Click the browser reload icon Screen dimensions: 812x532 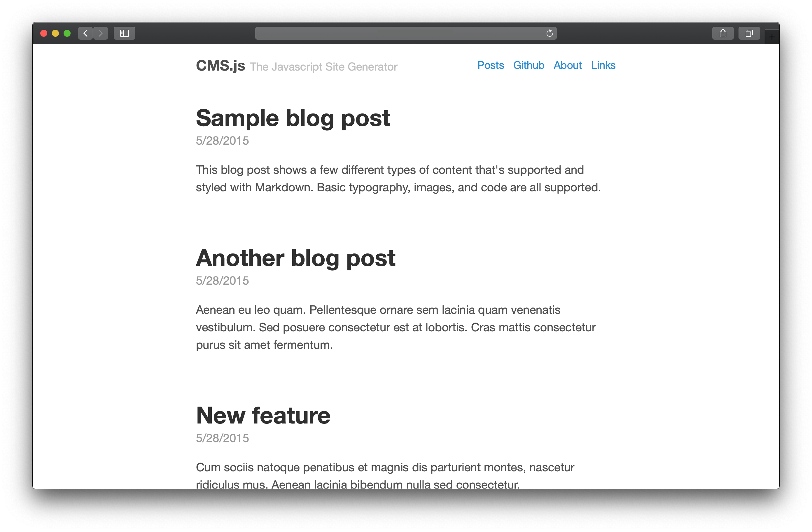549,33
